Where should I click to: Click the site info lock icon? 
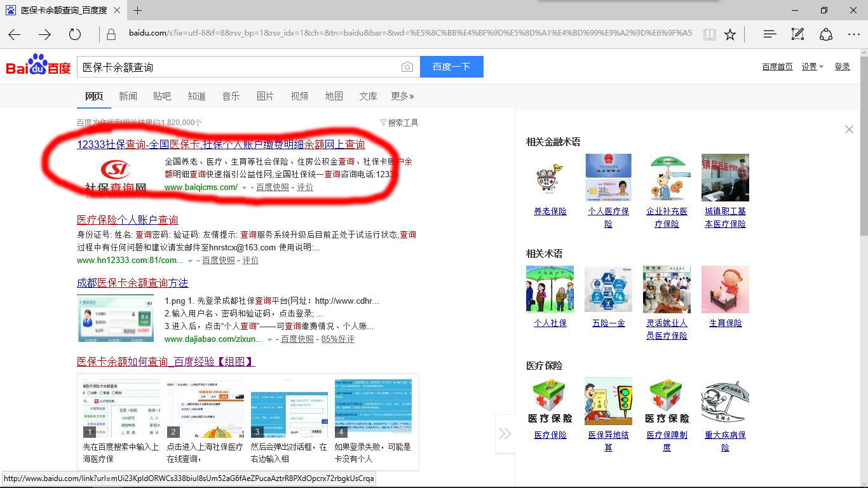pos(111,34)
